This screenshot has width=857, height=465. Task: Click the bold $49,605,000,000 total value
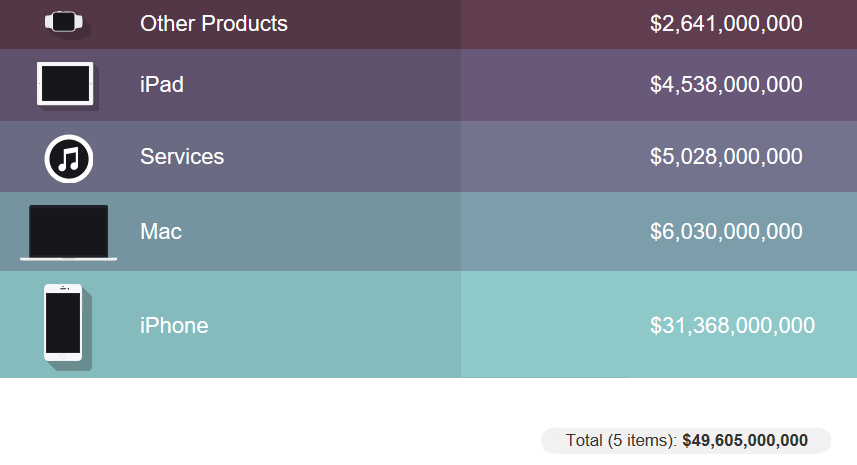(745, 440)
